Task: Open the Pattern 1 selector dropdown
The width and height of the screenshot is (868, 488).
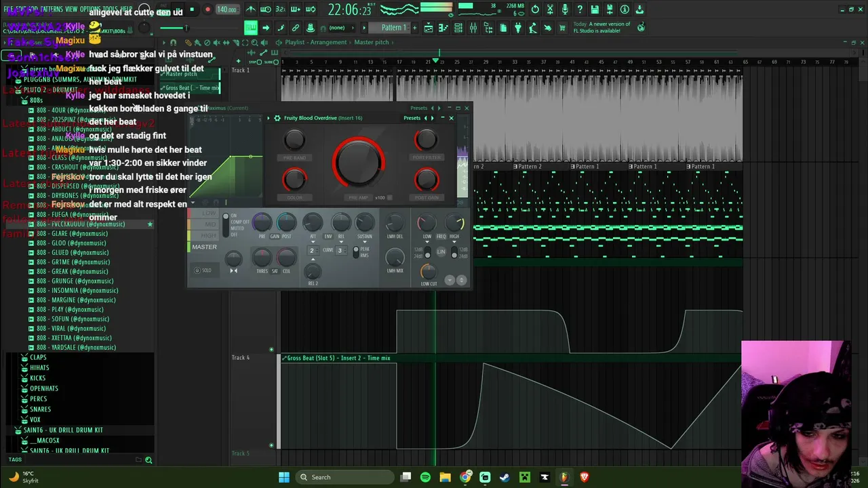Action: [x=393, y=28]
